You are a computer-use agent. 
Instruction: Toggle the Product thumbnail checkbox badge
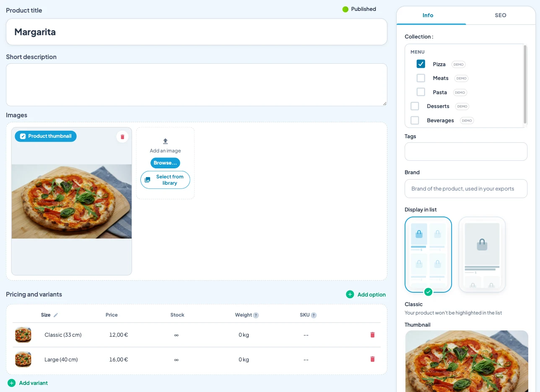(x=46, y=136)
